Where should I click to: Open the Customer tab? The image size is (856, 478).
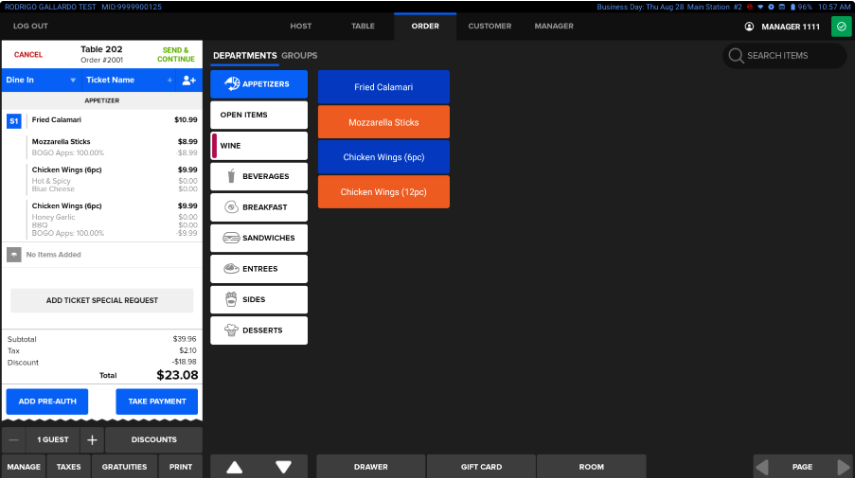point(490,26)
